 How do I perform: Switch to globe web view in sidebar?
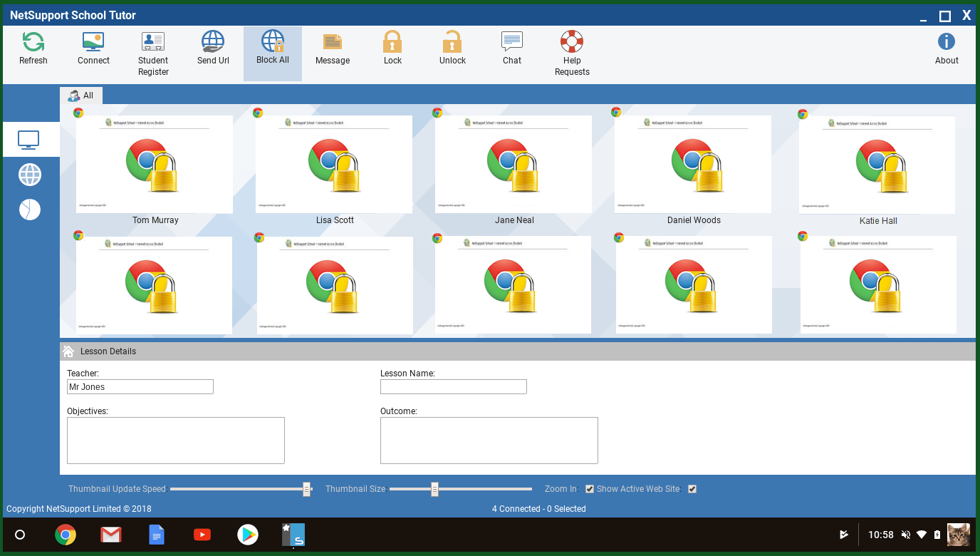[x=30, y=175]
